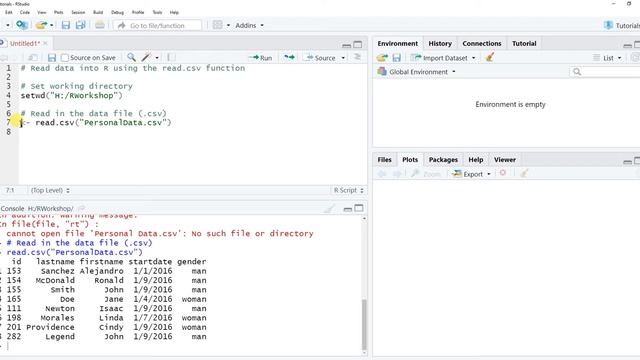Viewport: 640px width, 360px height.
Task: Open the Help menu in menu bar
Action: pyautogui.click(x=174, y=12)
